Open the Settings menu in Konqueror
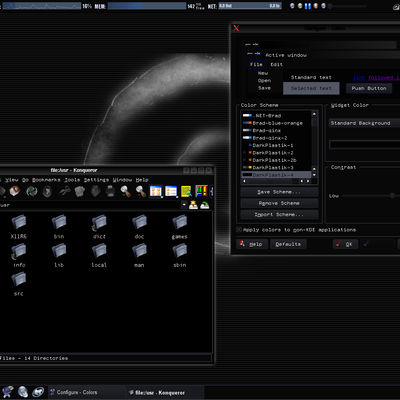 (96, 180)
